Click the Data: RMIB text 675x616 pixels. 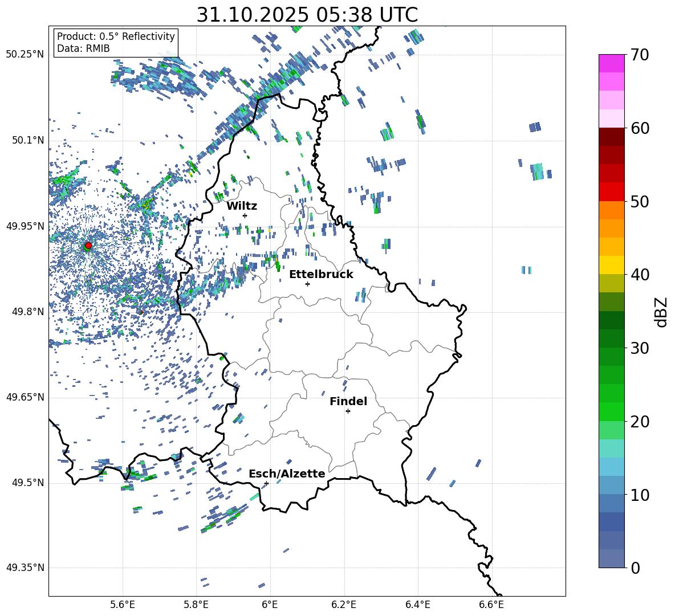tap(83, 48)
